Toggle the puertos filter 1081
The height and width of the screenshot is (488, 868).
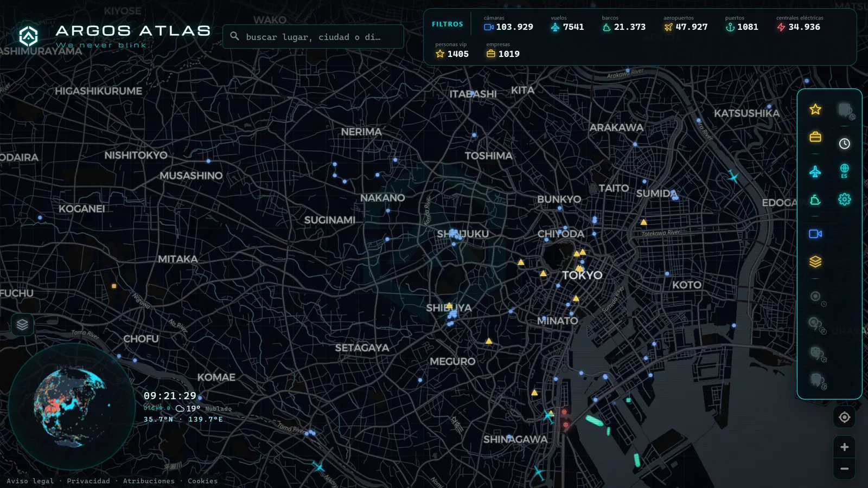(742, 23)
